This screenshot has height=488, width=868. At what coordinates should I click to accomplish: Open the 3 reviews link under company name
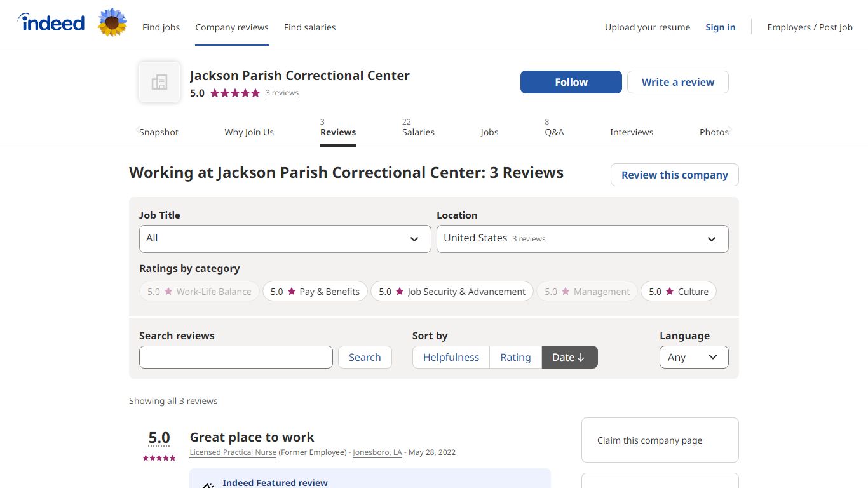[282, 93]
